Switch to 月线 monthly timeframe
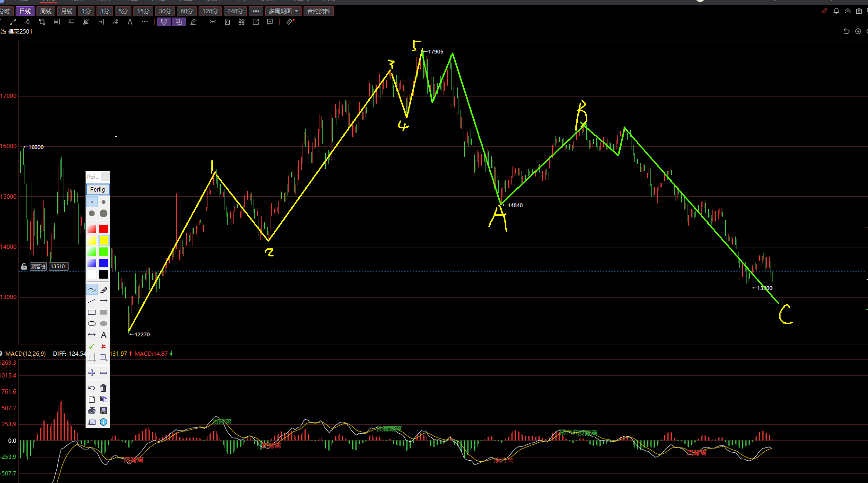 [x=67, y=11]
